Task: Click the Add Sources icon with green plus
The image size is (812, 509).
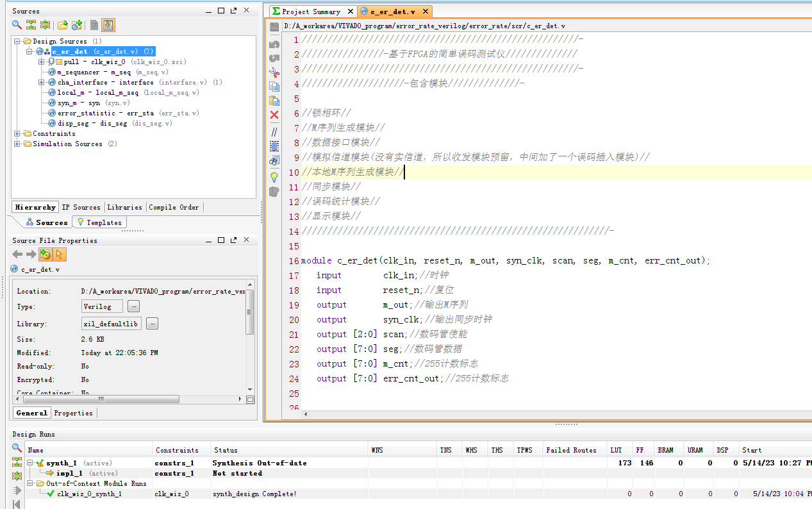Action: 77,25
